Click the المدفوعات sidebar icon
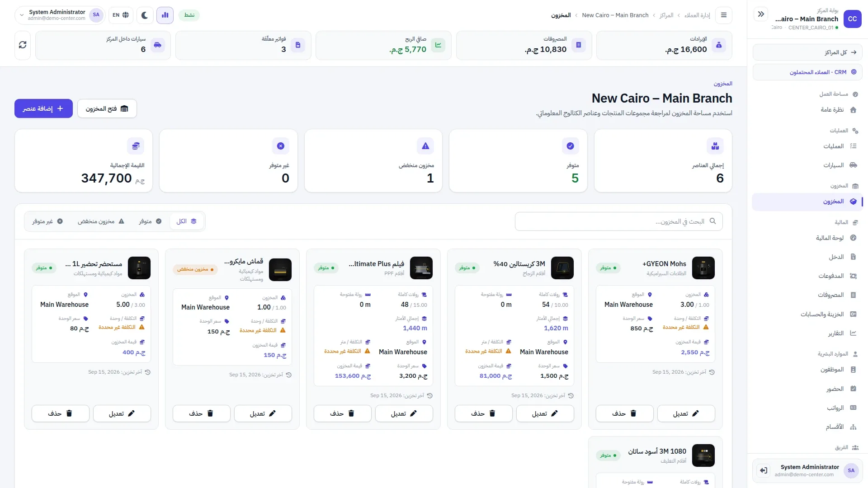The height and width of the screenshot is (488, 868). (x=853, y=276)
